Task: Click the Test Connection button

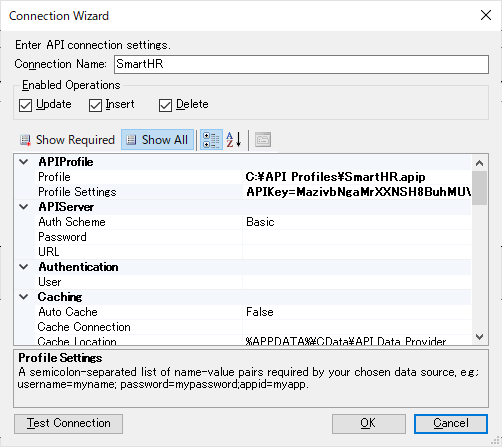Action: (x=68, y=424)
